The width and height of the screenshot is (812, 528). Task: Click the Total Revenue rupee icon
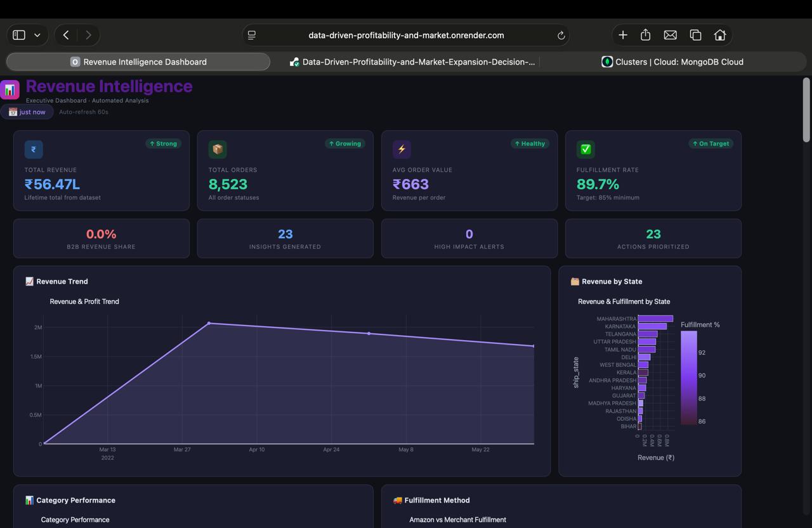point(34,149)
